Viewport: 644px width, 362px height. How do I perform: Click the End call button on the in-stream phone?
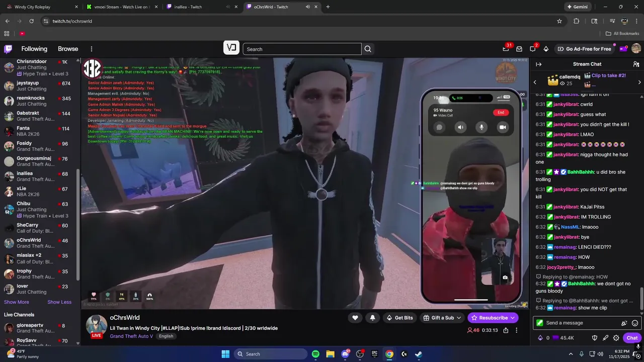(x=501, y=113)
